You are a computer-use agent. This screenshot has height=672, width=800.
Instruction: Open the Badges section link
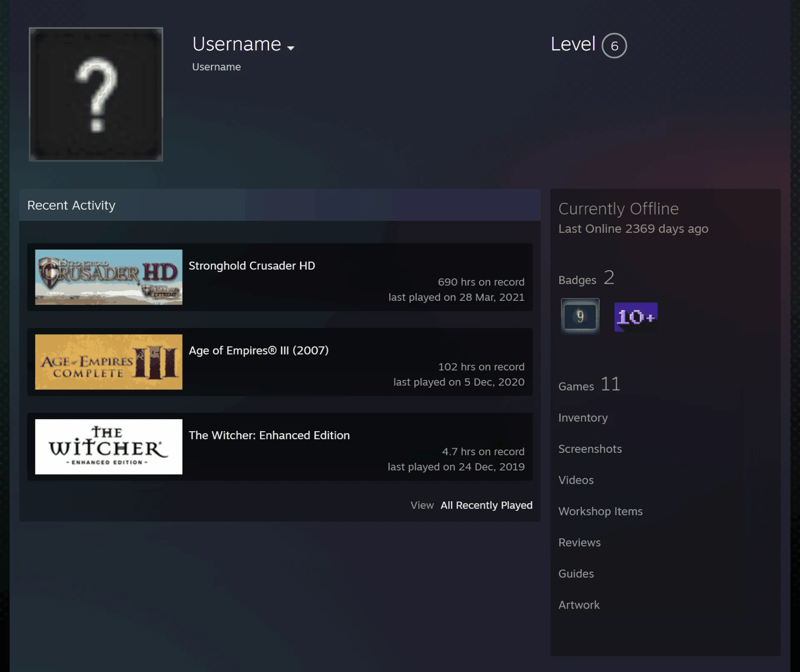pos(586,278)
